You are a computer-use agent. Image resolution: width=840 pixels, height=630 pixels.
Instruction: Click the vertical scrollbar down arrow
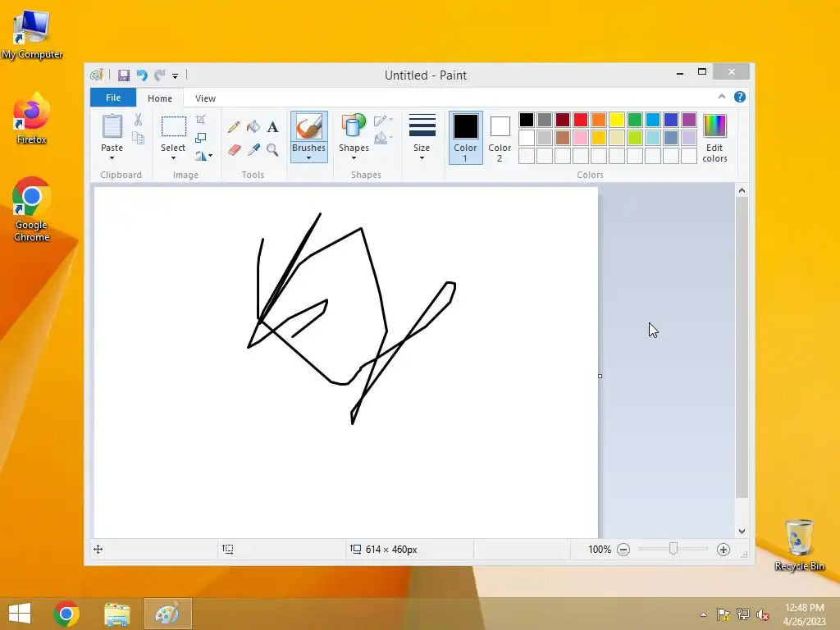click(x=742, y=532)
